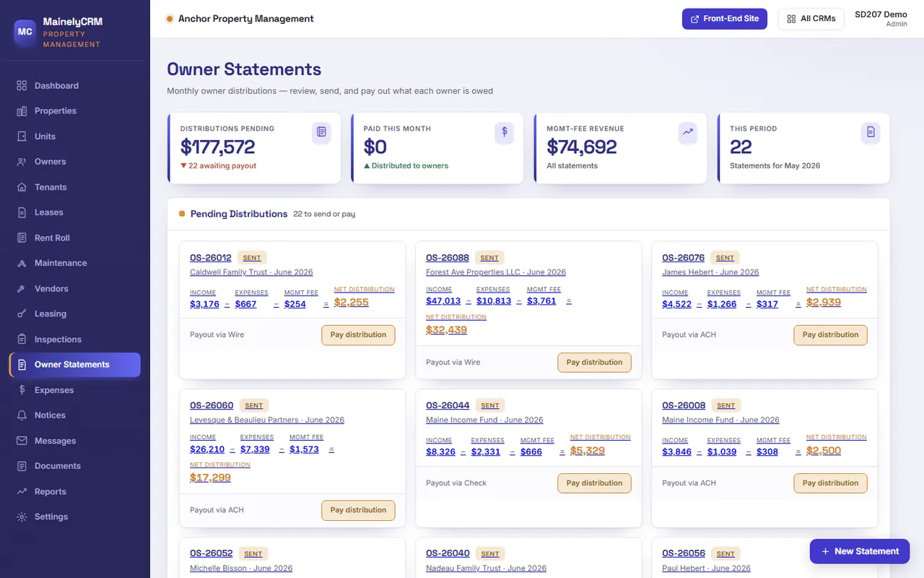Click Caldwell Family Trust · June 2026
The height and width of the screenshot is (578, 924).
click(x=251, y=272)
